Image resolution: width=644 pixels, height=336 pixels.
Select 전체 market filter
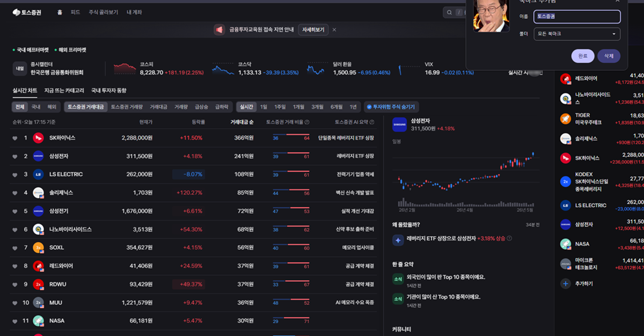[20, 107]
